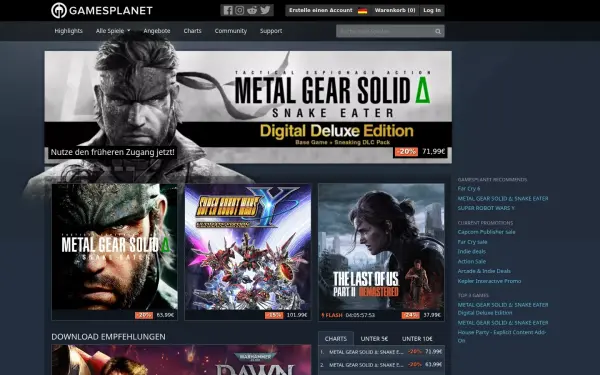The width and height of the screenshot is (600, 375).
Task: Click Nutze den früheren Zugang jetzt caption
Action: (112, 152)
